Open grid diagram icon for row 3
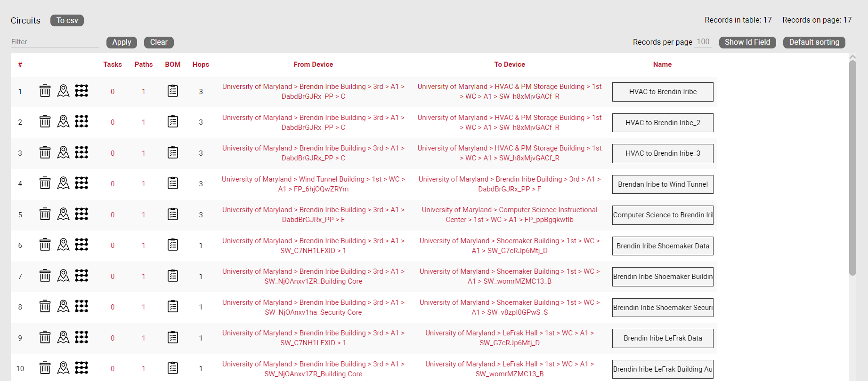The height and width of the screenshot is (381, 868). [x=81, y=152]
